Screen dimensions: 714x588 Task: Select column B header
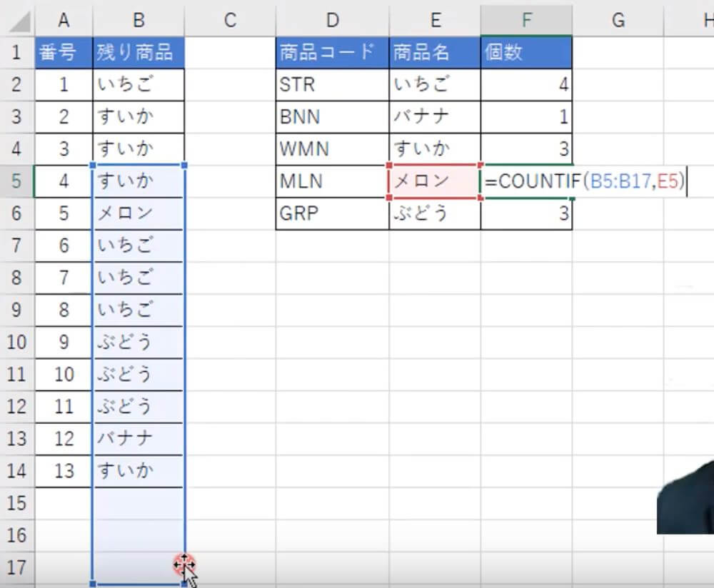point(139,20)
